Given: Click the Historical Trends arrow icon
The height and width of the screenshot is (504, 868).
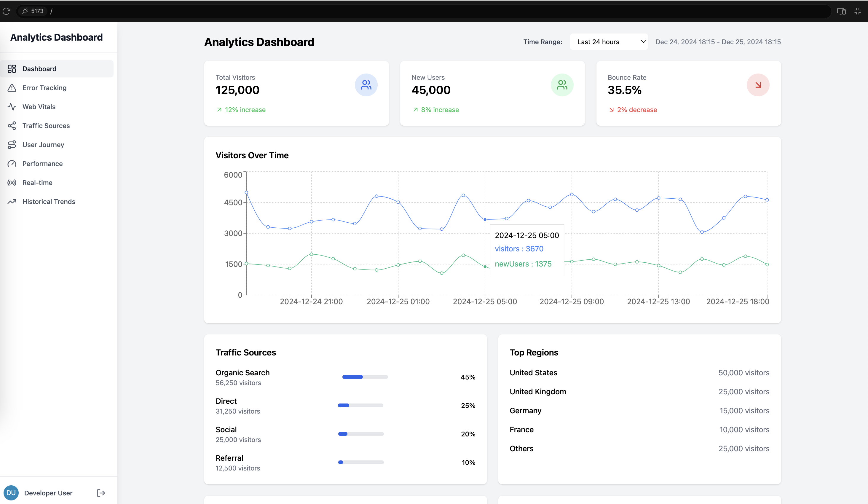Looking at the screenshot, I should coord(12,201).
